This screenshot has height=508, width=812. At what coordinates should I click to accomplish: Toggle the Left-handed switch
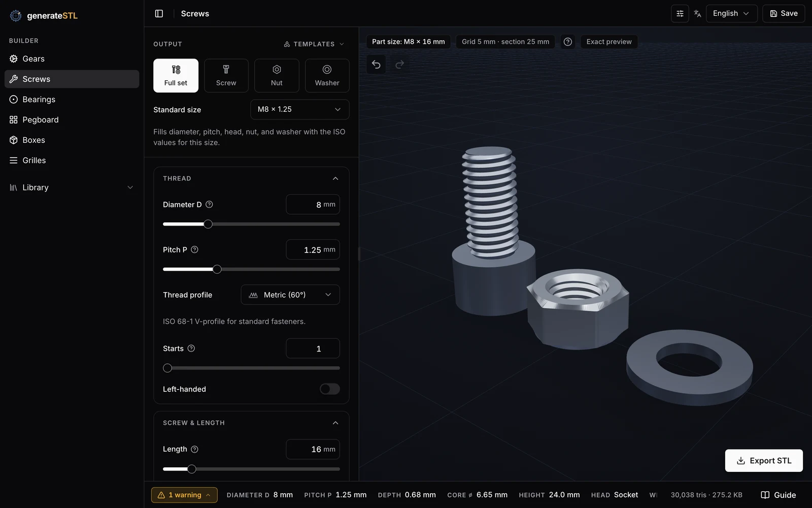click(330, 389)
